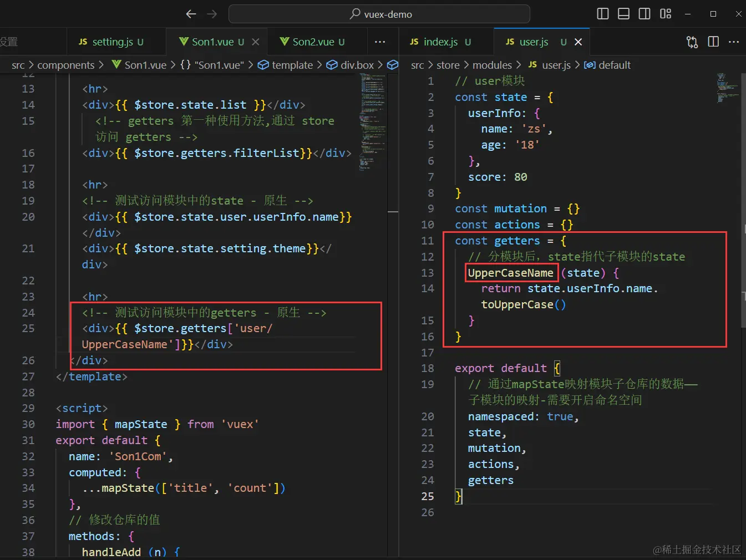Close the user.js tab
This screenshot has height=560, width=746.
(x=578, y=42)
